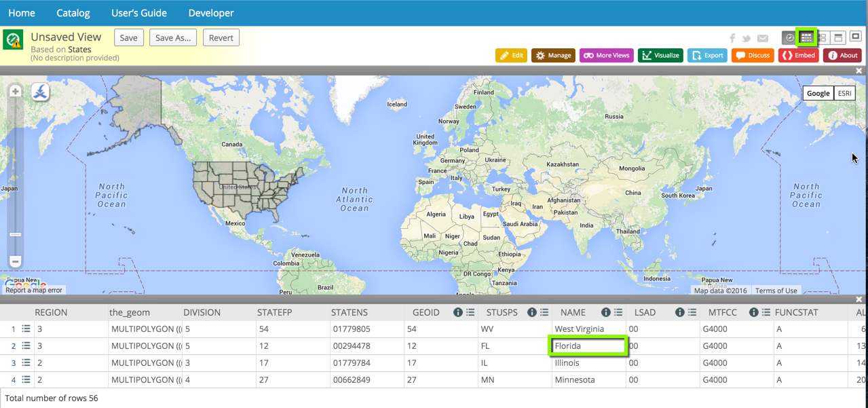Image resolution: width=868 pixels, height=408 pixels.
Task: Click the Save button
Action: (129, 38)
